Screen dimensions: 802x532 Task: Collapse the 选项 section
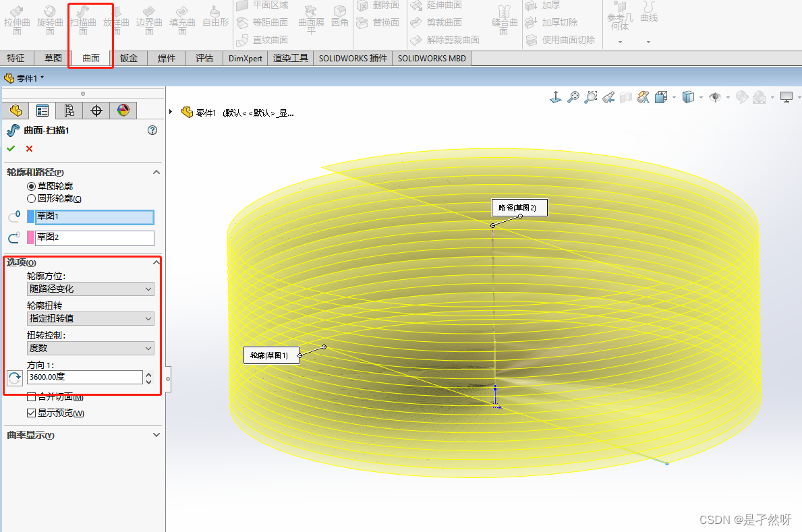coord(156,262)
